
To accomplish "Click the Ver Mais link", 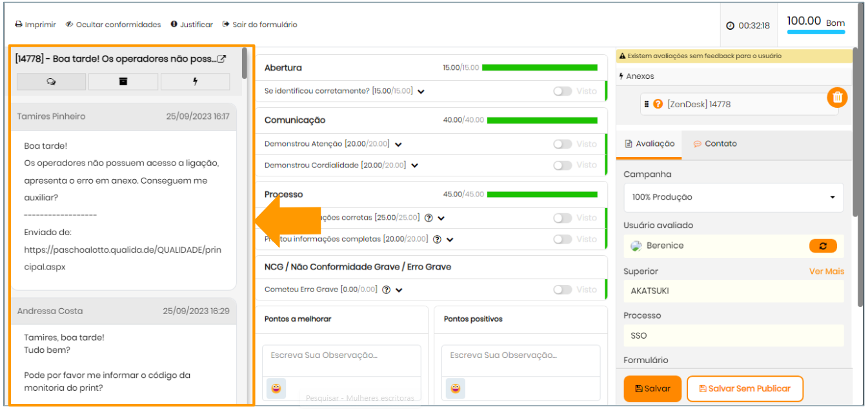I will tap(826, 271).
